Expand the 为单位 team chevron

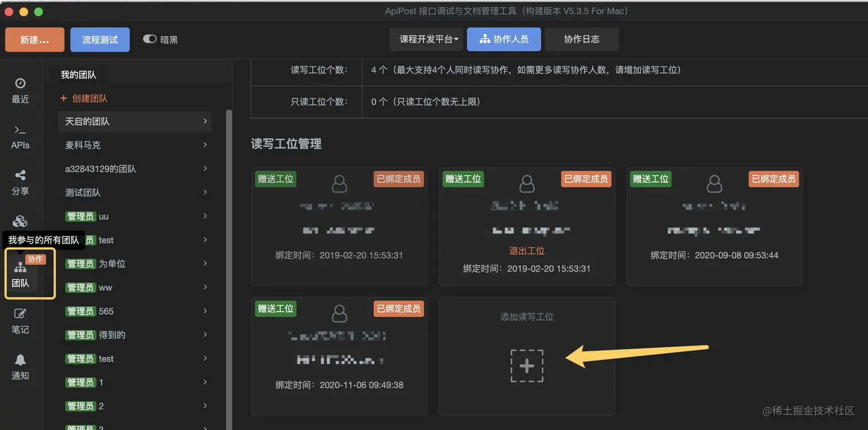(205, 263)
